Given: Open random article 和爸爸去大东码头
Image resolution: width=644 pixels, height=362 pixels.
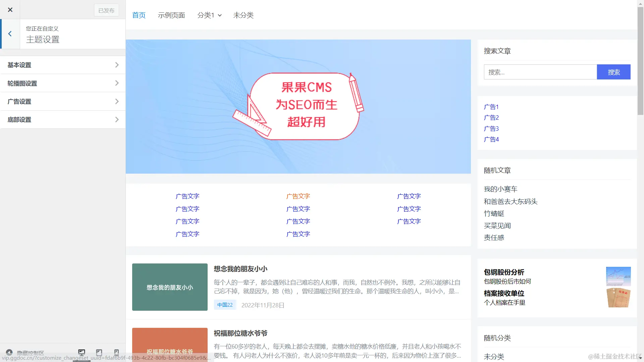Looking at the screenshot, I should (x=511, y=201).
